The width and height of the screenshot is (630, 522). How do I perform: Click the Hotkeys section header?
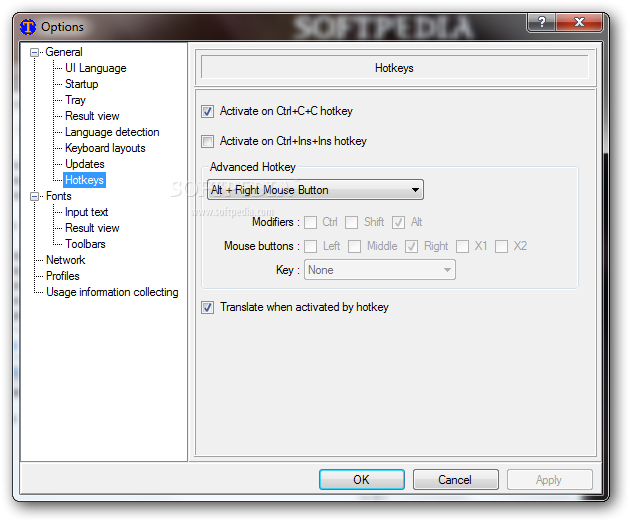coord(394,68)
